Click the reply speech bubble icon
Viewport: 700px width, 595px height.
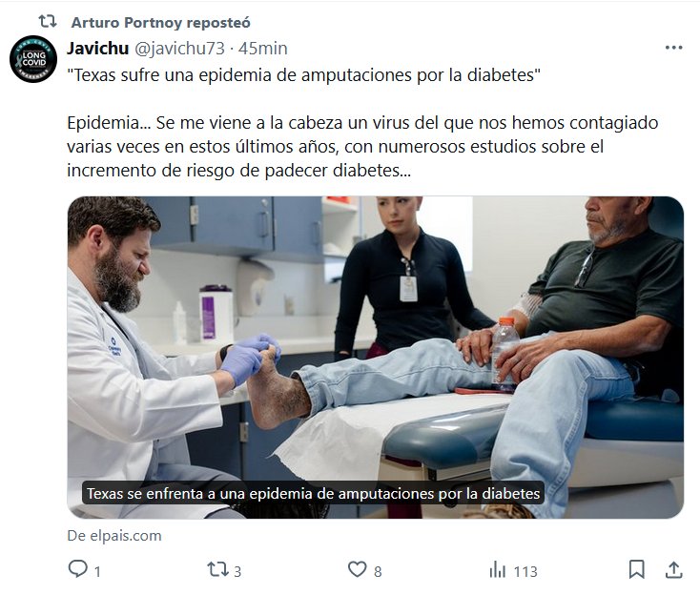(77, 569)
